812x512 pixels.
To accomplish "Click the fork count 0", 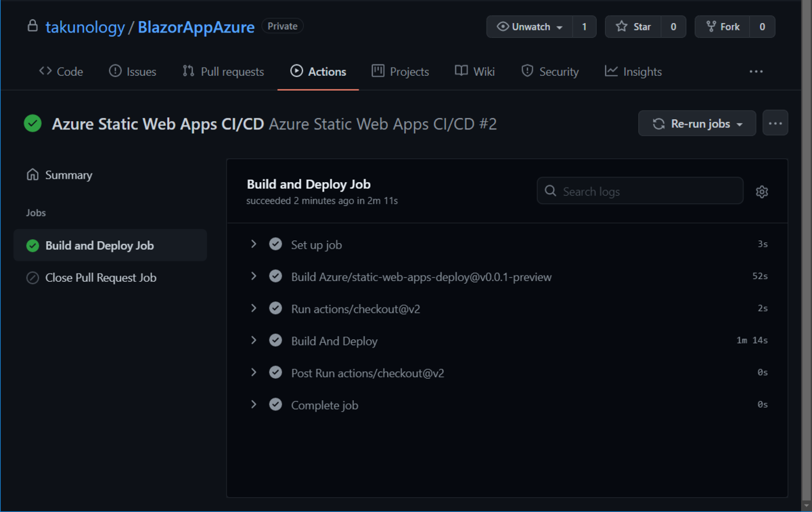I will [x=763, y=26].
